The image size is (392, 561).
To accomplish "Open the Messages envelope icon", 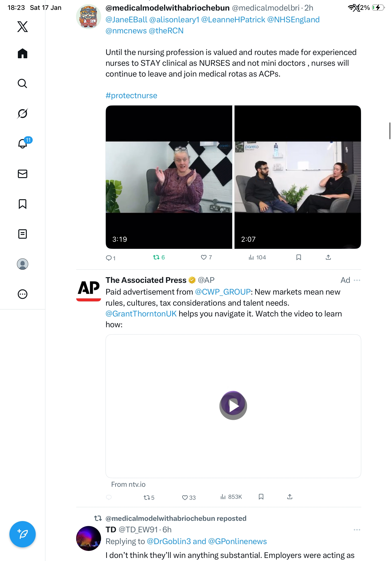I will coord(23,174).
